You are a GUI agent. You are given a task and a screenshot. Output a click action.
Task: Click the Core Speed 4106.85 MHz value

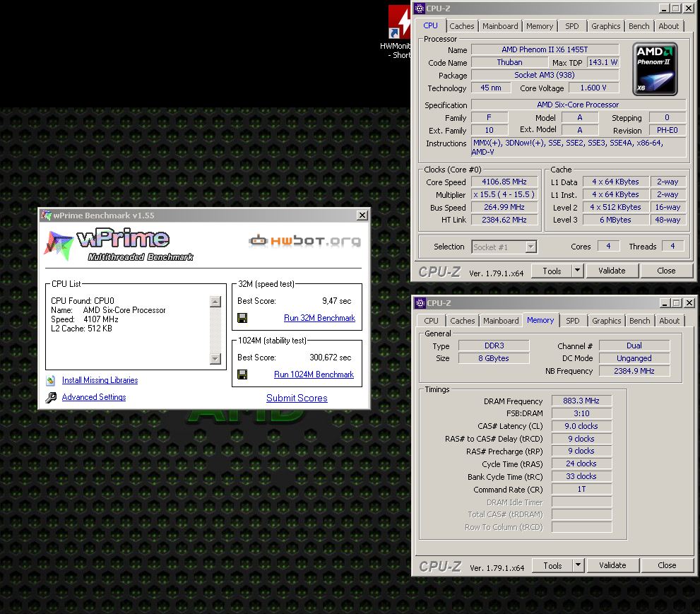(x=504, y=182)
